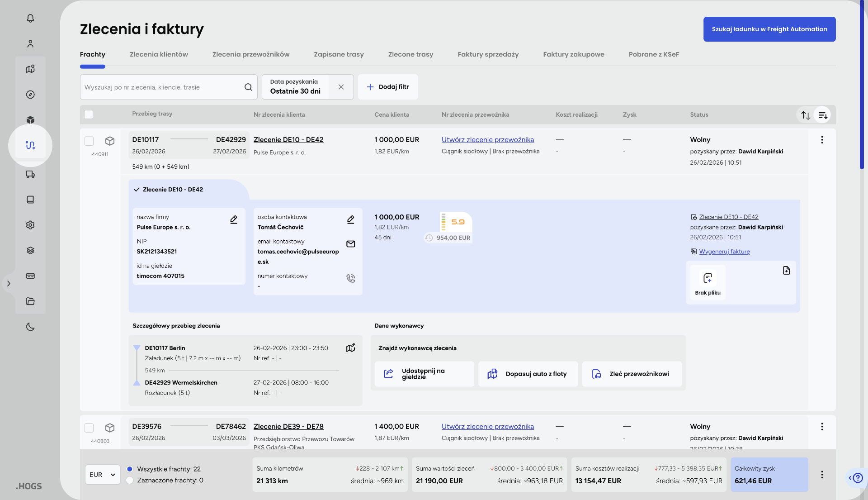Select Zaznaczone frachty radio button
The image size is (868, 500).
(130, 481)
